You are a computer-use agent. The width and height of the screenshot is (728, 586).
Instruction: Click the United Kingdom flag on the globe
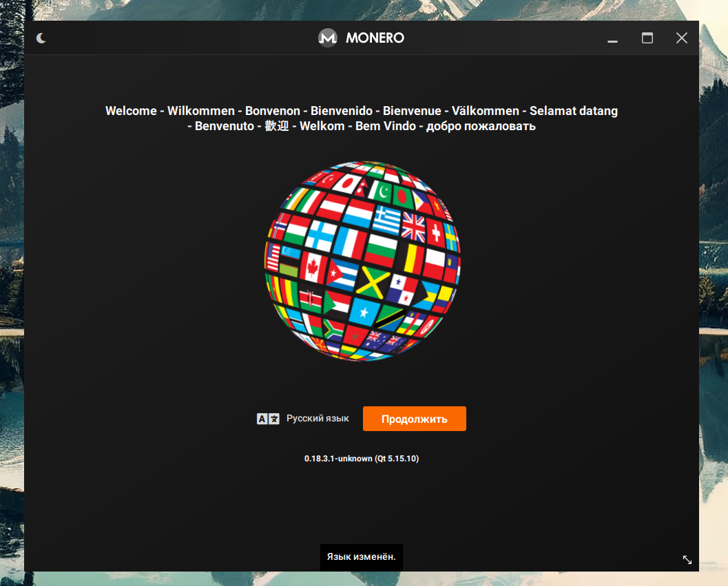click(414, 225)
